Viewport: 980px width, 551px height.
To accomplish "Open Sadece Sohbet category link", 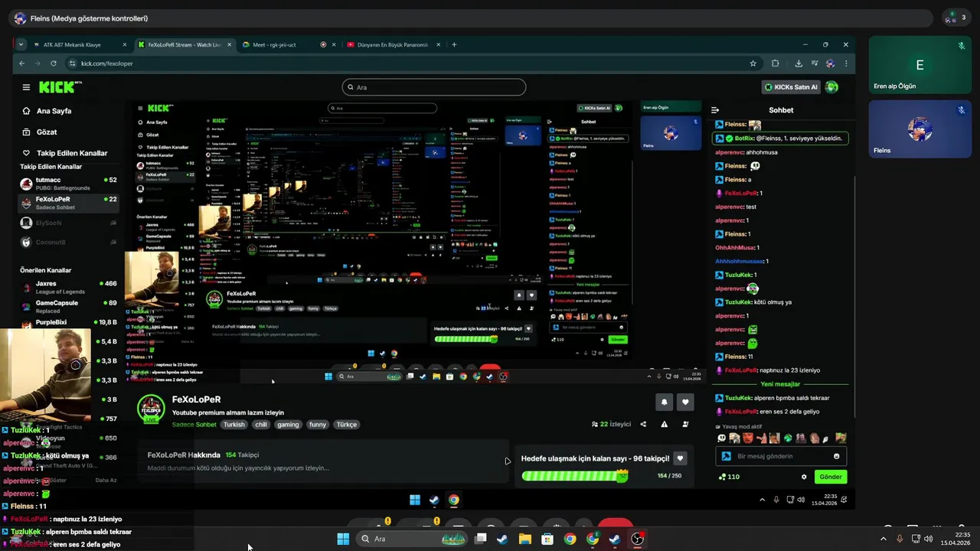I will click(194, 425).
